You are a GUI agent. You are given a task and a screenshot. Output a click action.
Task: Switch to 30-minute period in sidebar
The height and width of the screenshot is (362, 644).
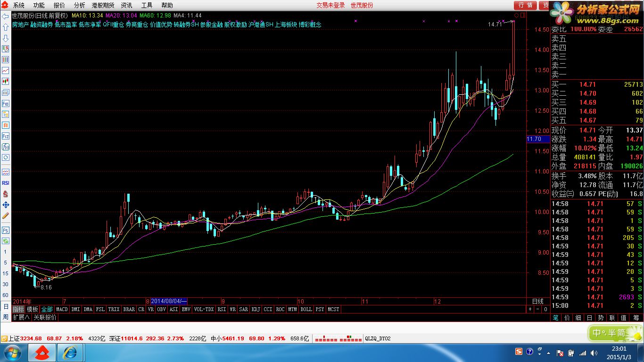[x=6, y=284]
